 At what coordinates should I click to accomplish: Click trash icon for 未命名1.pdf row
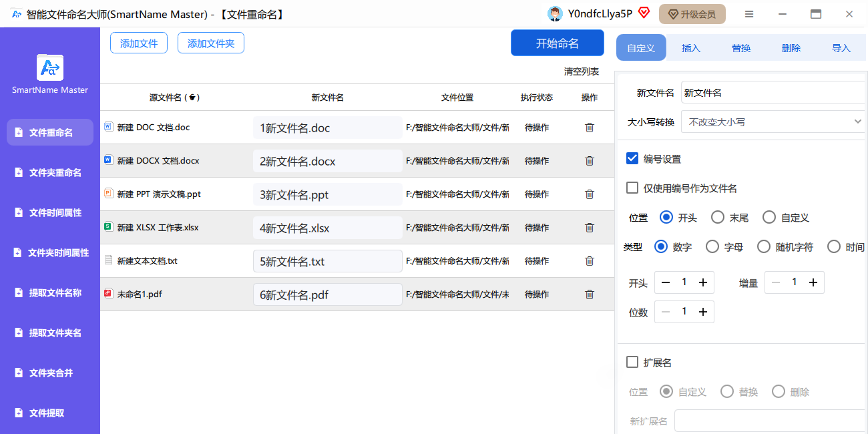coord(589,294)
